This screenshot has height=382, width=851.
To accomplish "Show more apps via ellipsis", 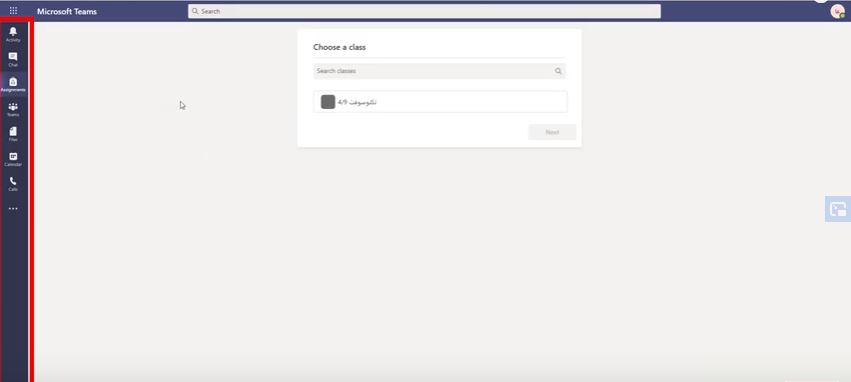I will (13, 208).
